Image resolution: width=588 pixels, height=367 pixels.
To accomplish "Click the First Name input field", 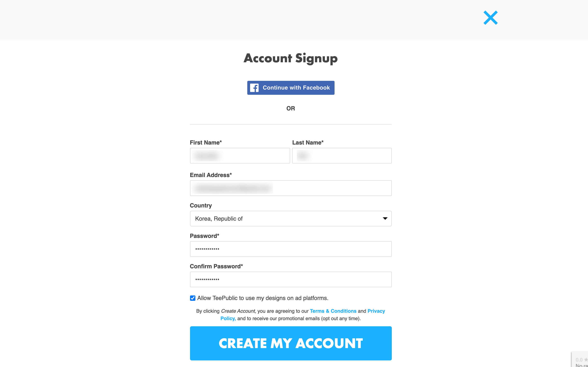I will [x=240, y=156].
